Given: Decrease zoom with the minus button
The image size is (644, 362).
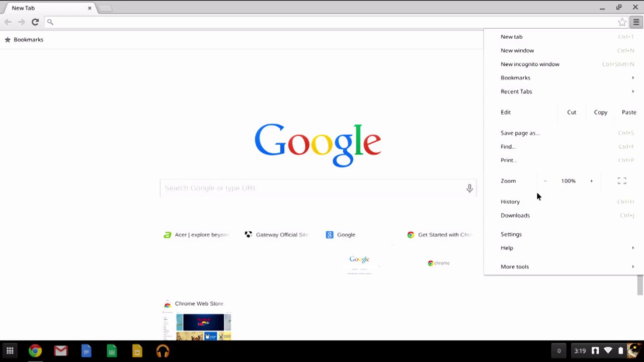Looking at the screenshot, I should click(x=545, y=181).
